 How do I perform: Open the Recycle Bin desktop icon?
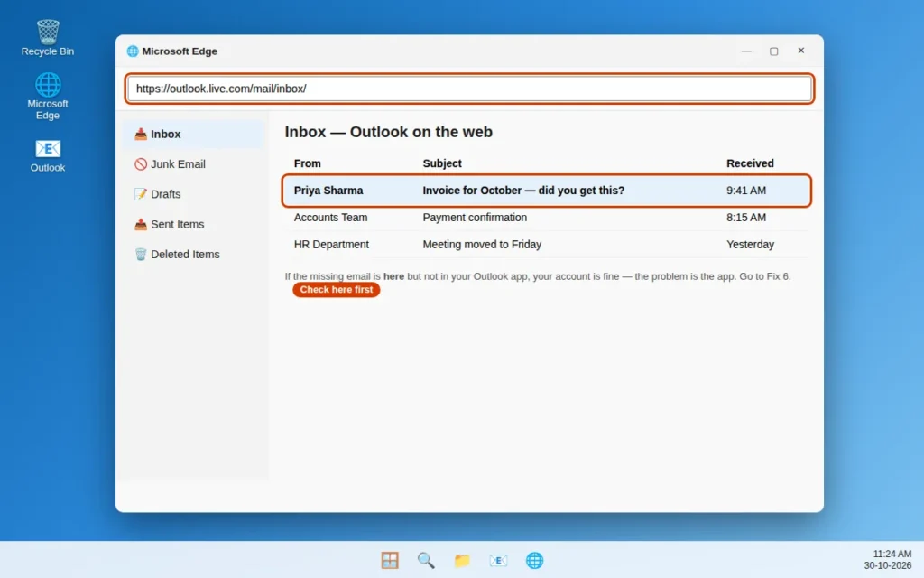48,38
